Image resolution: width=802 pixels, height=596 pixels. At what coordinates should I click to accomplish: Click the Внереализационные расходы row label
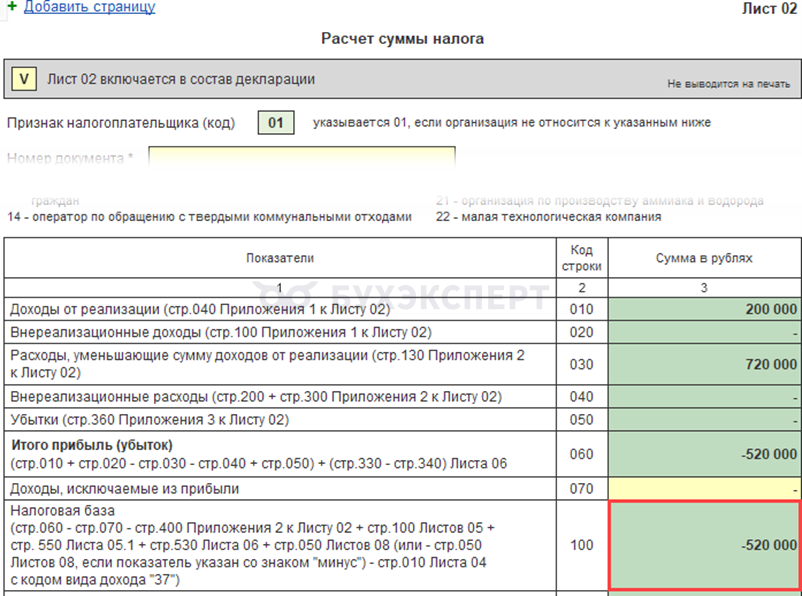click(256, 397)
